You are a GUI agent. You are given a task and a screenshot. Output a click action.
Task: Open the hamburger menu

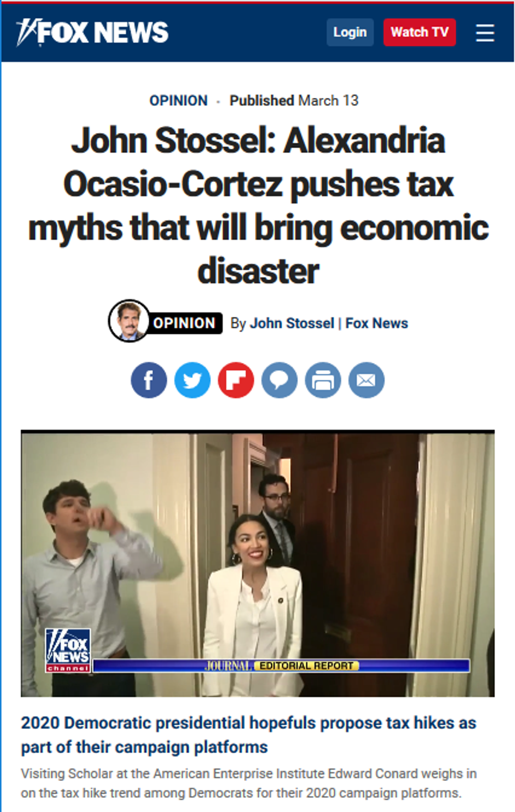485,33
